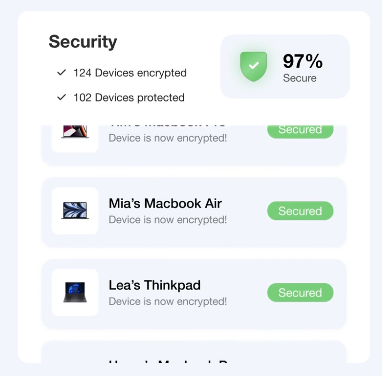Click the 97% score value
Viewport: 382px width, 376px height.
click(x=303, y=61)
